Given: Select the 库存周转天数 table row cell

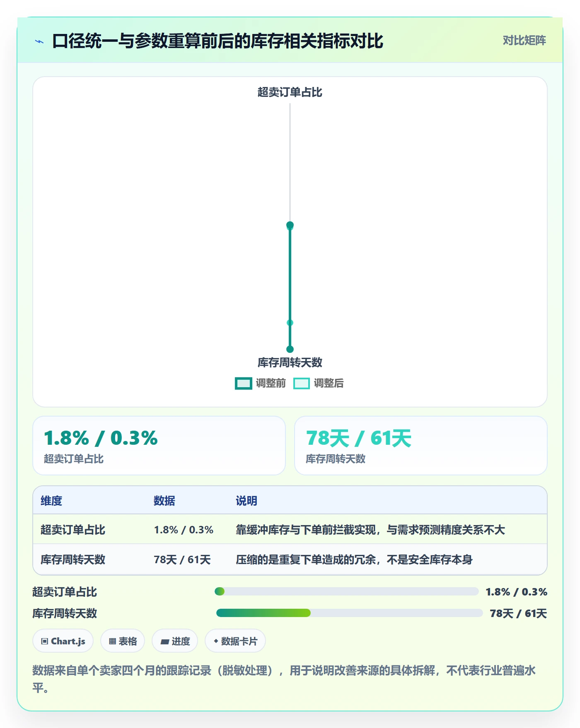Looking at the screenshot, I should click(73, 559).
